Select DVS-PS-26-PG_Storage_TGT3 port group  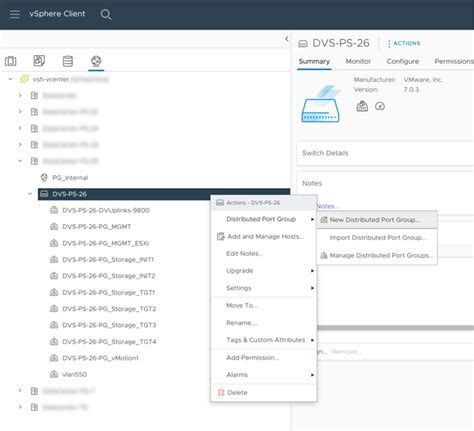coord(109,325)
